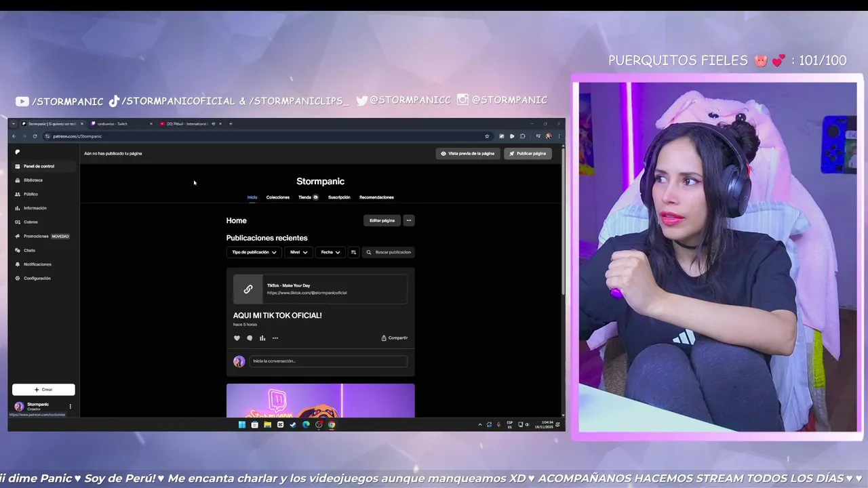Expand the Tipo de publicación dropdown
This screenshot has height=488, width=868.
coord(254,252)
